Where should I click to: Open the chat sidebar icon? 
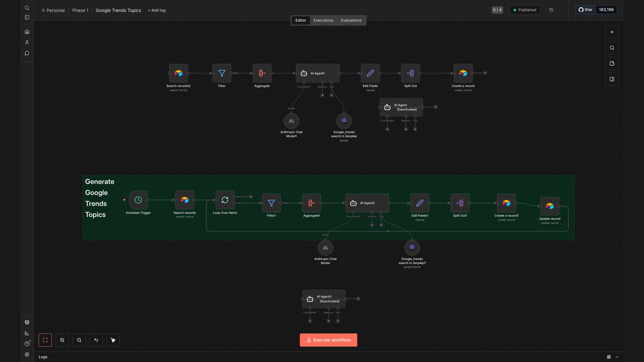27,53
